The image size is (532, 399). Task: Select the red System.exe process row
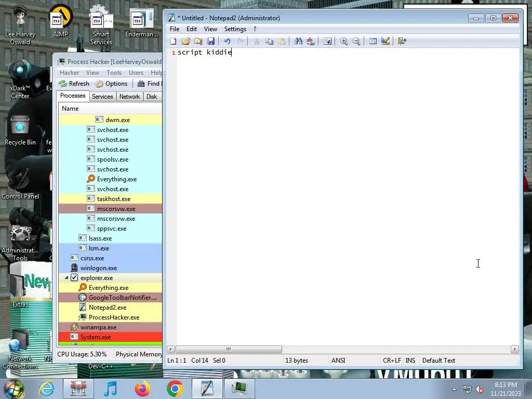click(x=110, y=337)
